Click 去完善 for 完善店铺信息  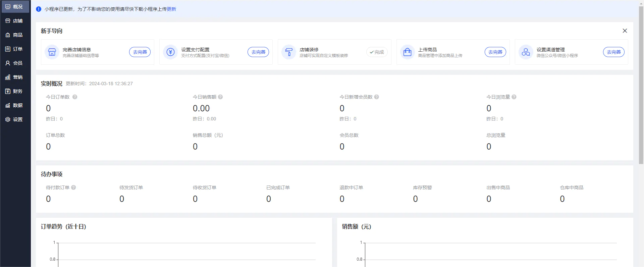(x=140, y=52)
